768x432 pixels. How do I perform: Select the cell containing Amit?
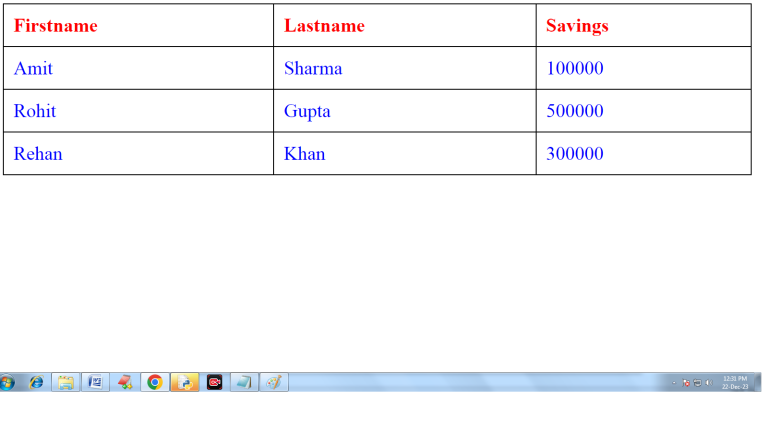point(139,68)
